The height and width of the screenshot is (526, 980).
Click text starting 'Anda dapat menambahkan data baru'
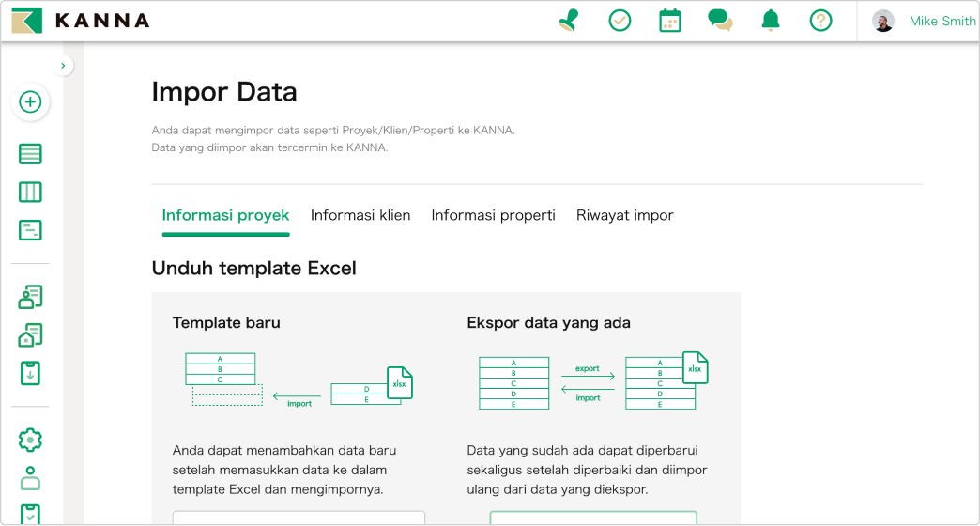point(284,470)
